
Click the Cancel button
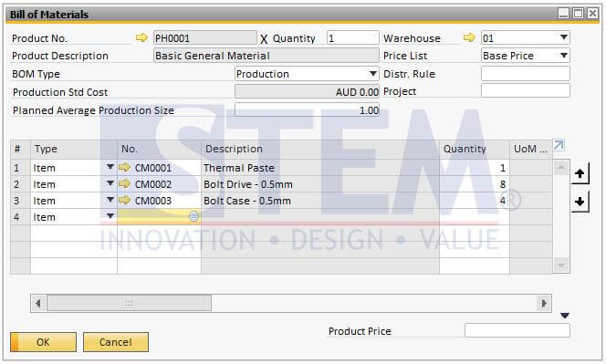coord(116,342)
